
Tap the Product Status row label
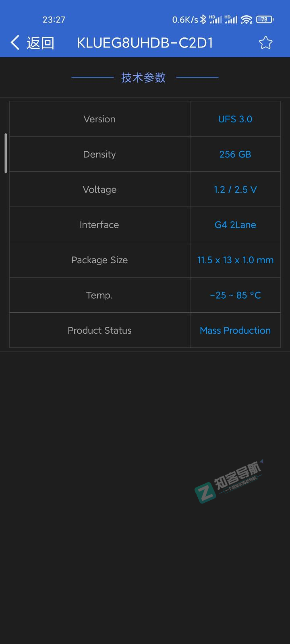tap(99, 330)
